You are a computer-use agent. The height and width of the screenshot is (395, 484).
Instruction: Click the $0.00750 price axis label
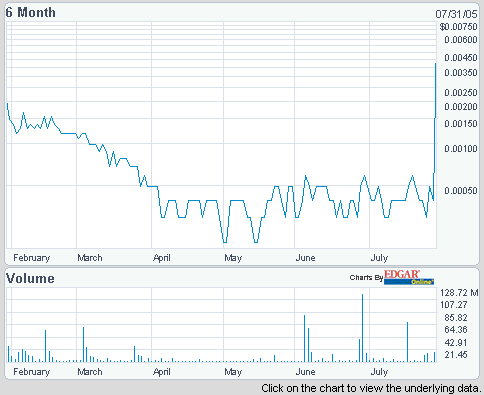[x=459, y=27]
